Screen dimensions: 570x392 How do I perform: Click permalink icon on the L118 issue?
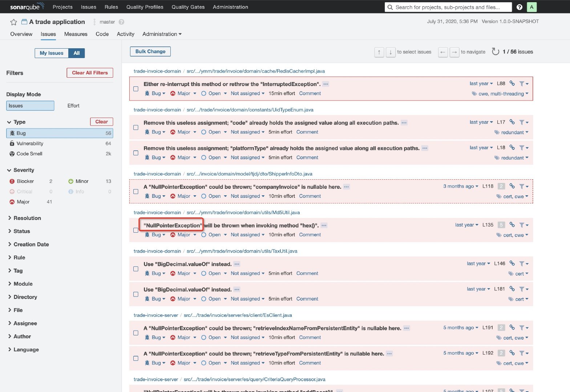(512, 186)
